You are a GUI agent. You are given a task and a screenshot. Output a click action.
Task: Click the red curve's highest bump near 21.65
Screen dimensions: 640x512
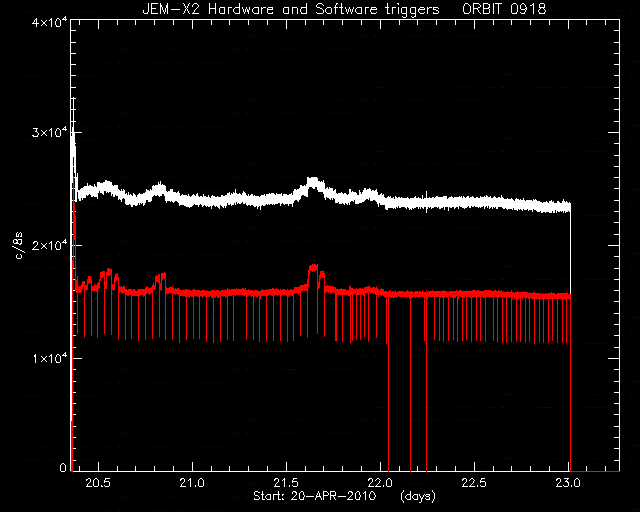click(313, 268)
